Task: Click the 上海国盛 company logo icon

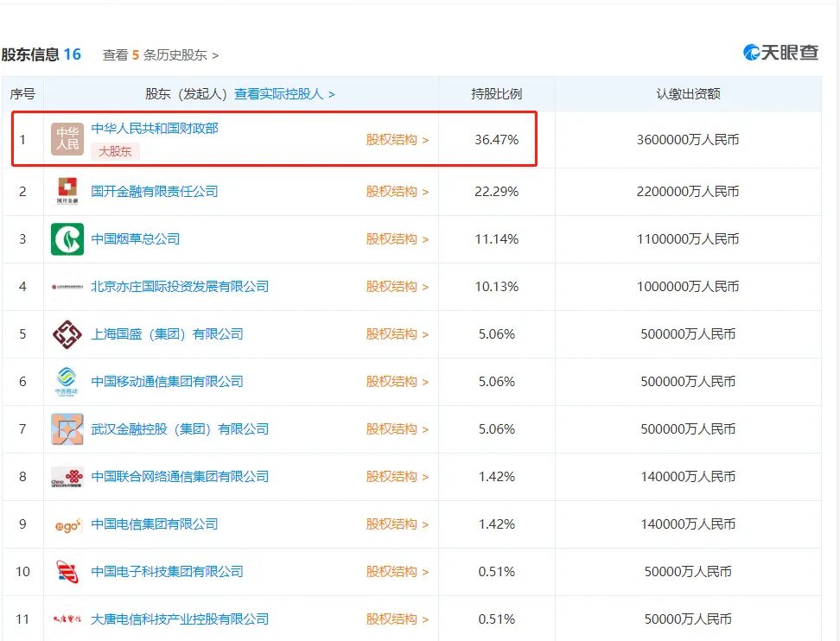Action: 67,334
